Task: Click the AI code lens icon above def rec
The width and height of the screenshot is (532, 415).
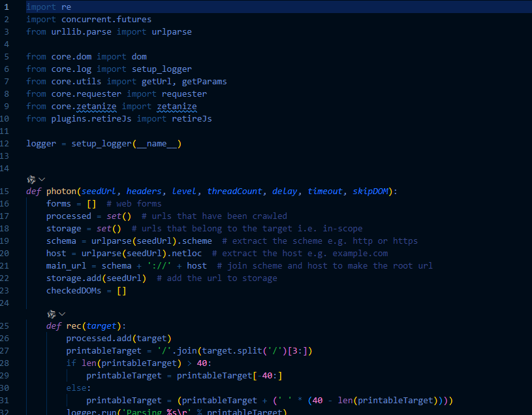Action: pos(51,314)
